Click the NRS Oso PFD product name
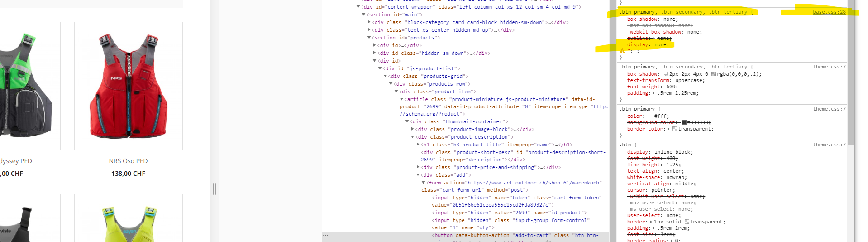 click(128, 161)
